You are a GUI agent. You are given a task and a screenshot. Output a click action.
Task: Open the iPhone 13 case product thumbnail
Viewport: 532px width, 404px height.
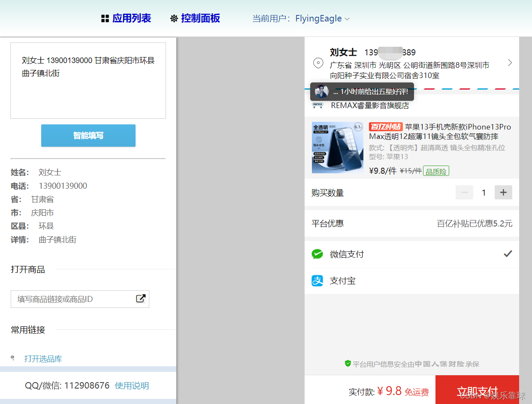(338, 148)
